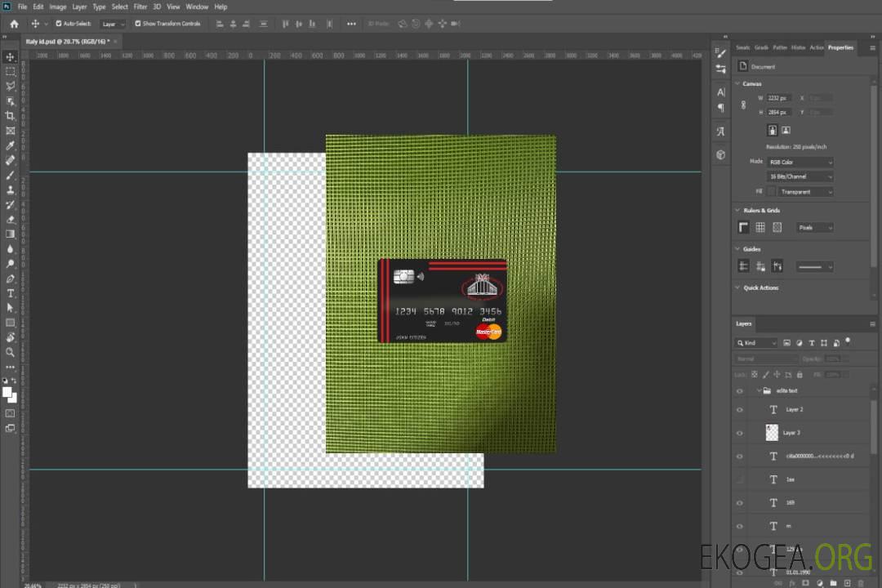Hide Layer 2 using its eye icon
This screenshot has height=588, width=882.
tap(740, 409)
